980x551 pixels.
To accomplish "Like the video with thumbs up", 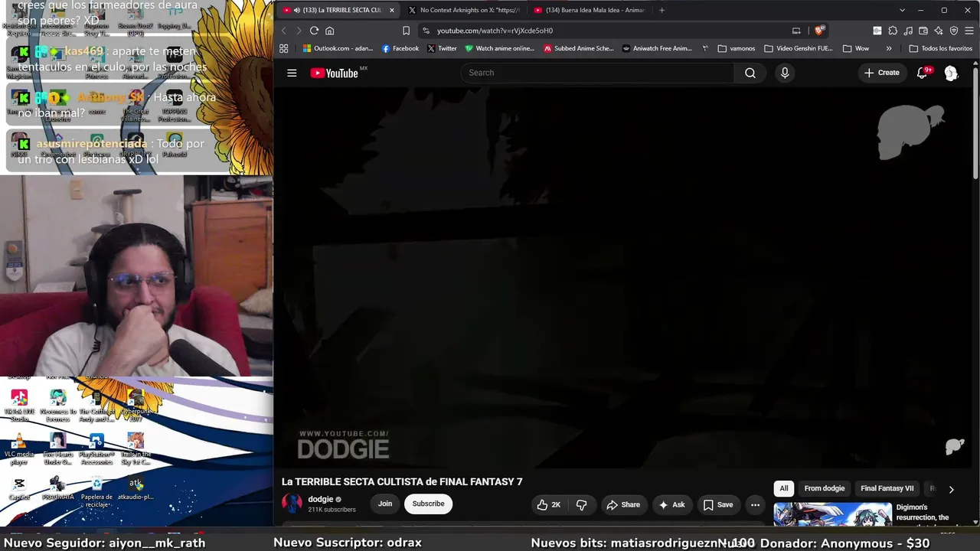I will (x=549, y=504).
